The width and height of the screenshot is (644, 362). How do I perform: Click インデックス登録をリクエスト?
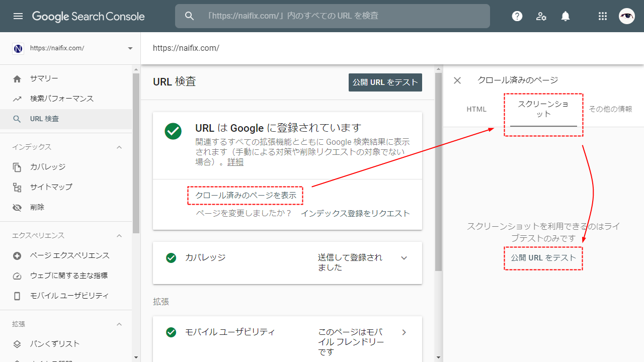tap(355, 213)
